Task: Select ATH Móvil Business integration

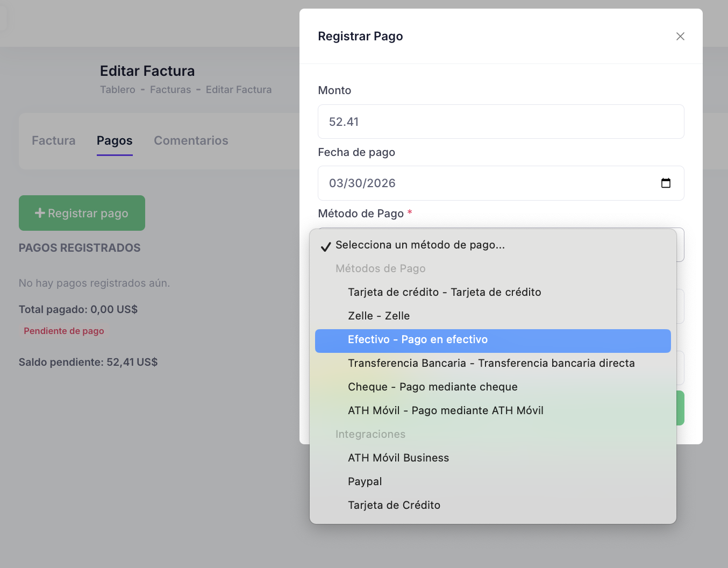Action: 398,458
